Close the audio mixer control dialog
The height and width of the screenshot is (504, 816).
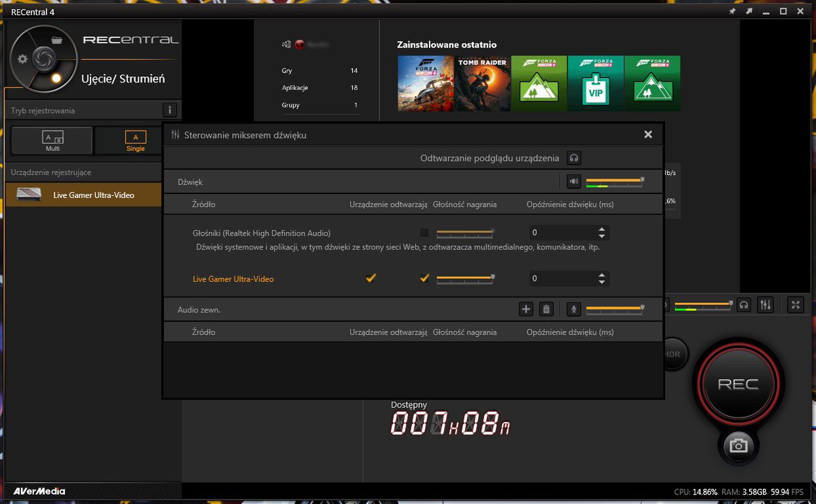point(648,134)
